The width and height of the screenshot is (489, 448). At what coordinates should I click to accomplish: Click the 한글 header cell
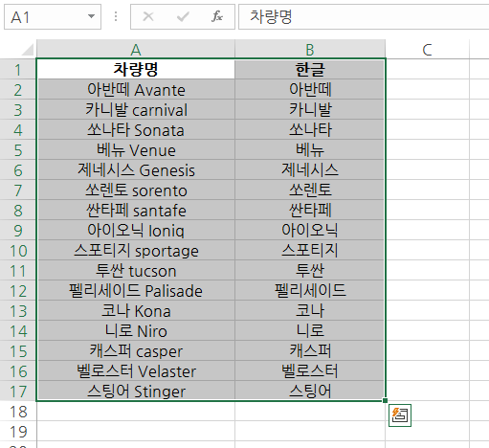tap(310, 69)
